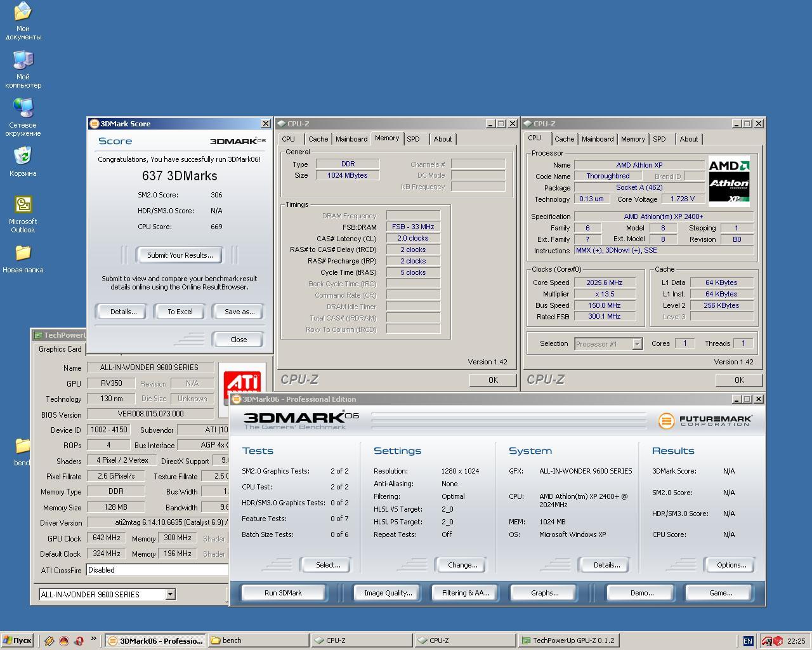
Task: Click the Memory-tab CPU-Z window title icon
Action: click(x=281, y=124)
